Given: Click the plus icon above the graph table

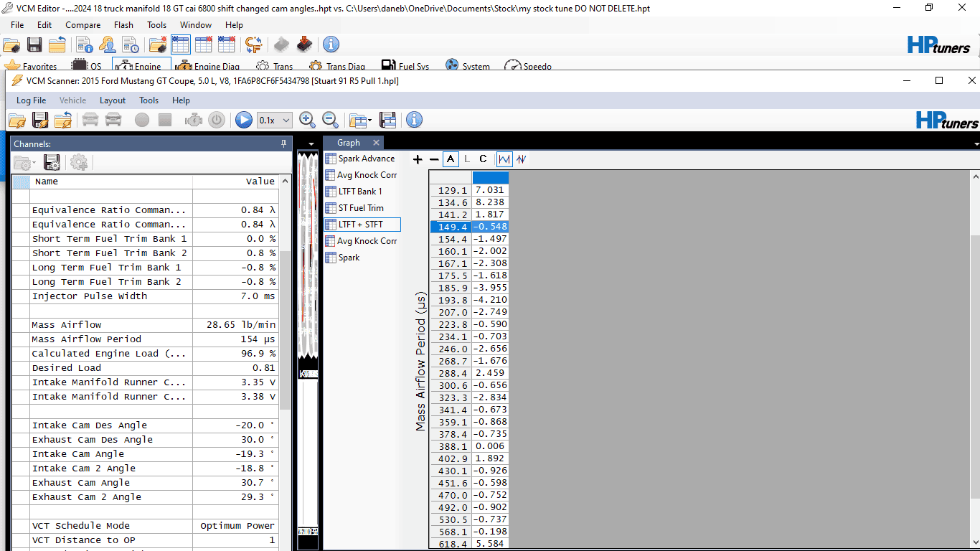Looking at the screenshot, I should point(418,159).
